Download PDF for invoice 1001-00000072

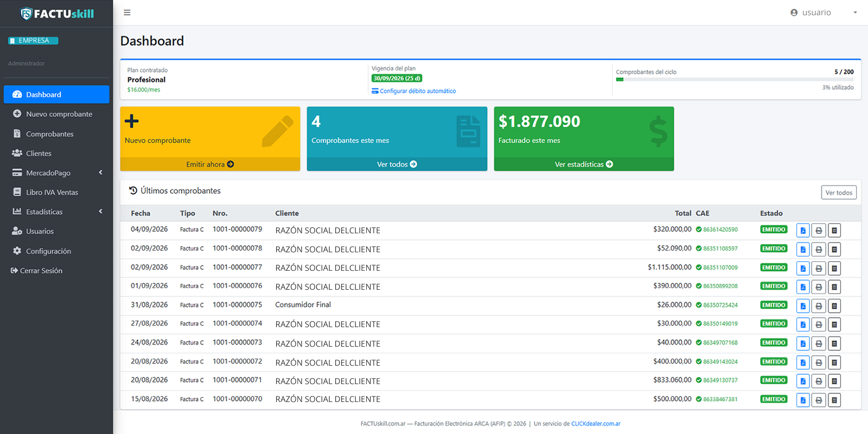click(803, 362)
